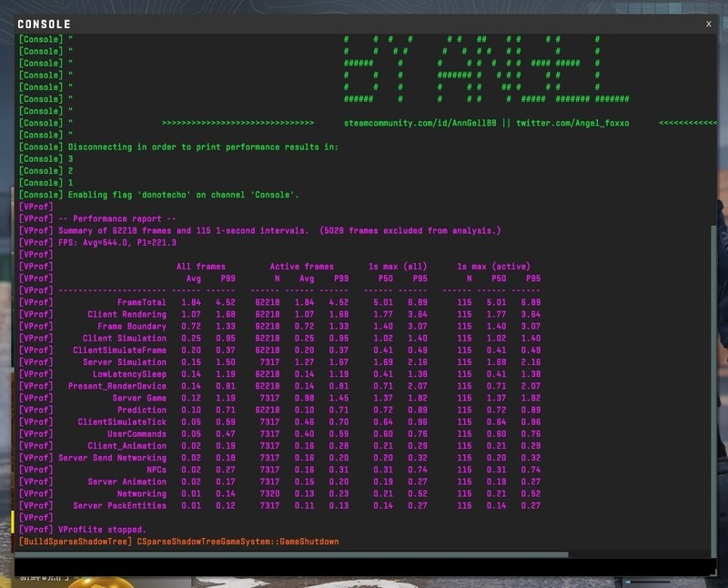Click the 'VProfLite stopped.' log line
The width and height of the screenshot is (728, 588).
(x=102, y=530)
